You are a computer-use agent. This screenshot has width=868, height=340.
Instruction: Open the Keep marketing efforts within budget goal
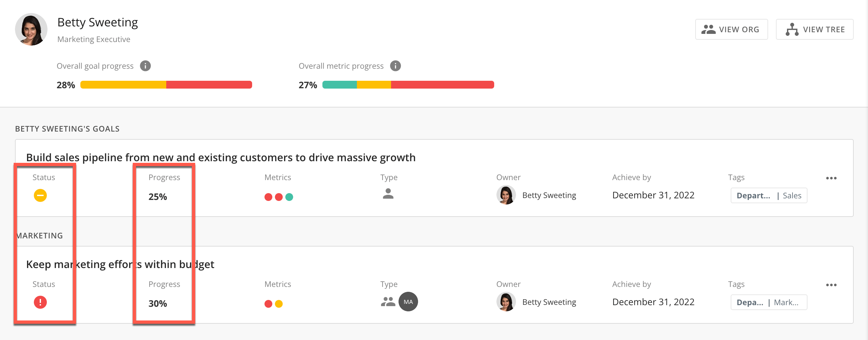[x=120, y=264]
